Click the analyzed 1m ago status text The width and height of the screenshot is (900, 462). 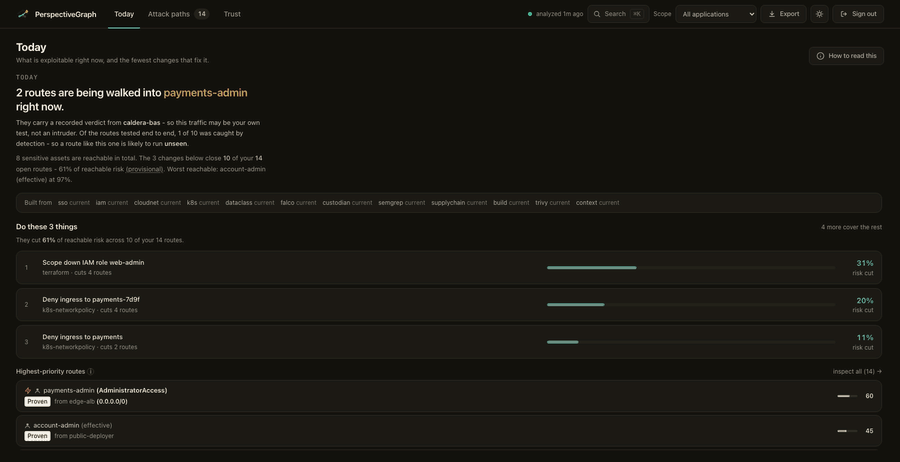[x=560, y=14]
